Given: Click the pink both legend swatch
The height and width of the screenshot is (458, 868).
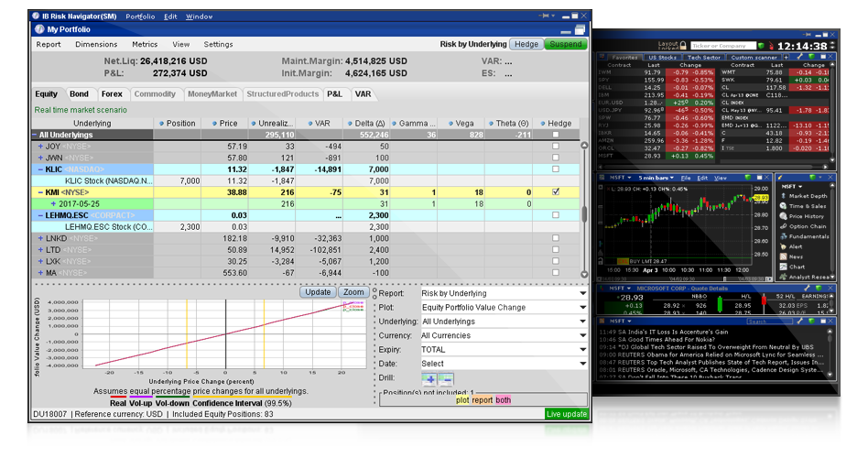Looking at the screenshot, I should (504, 400).
